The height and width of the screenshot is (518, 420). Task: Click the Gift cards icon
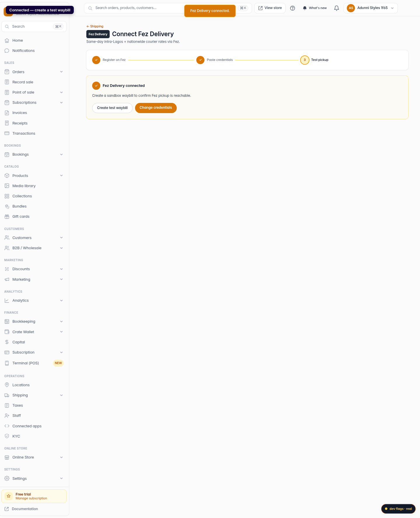coord(7,217)
